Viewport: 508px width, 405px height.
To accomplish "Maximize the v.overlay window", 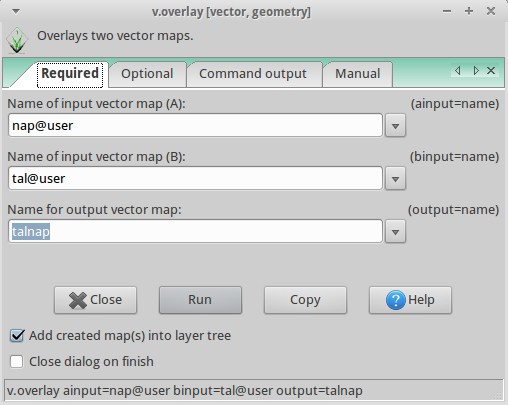I will pos(469,11).
